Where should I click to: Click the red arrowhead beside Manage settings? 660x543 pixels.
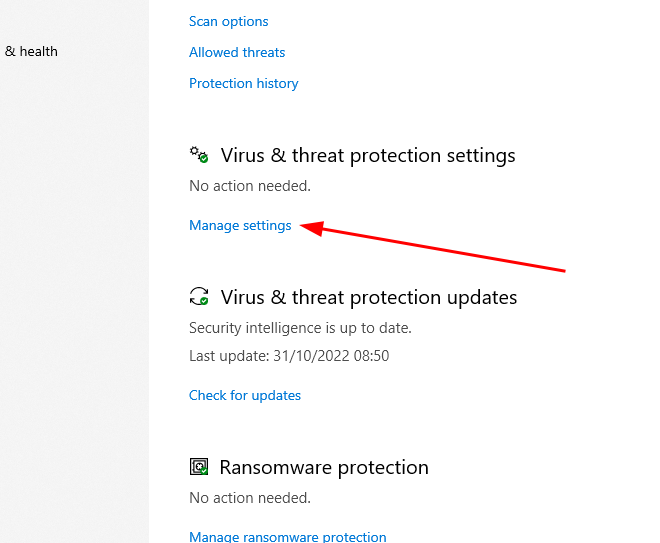click(x=310, y=228)
